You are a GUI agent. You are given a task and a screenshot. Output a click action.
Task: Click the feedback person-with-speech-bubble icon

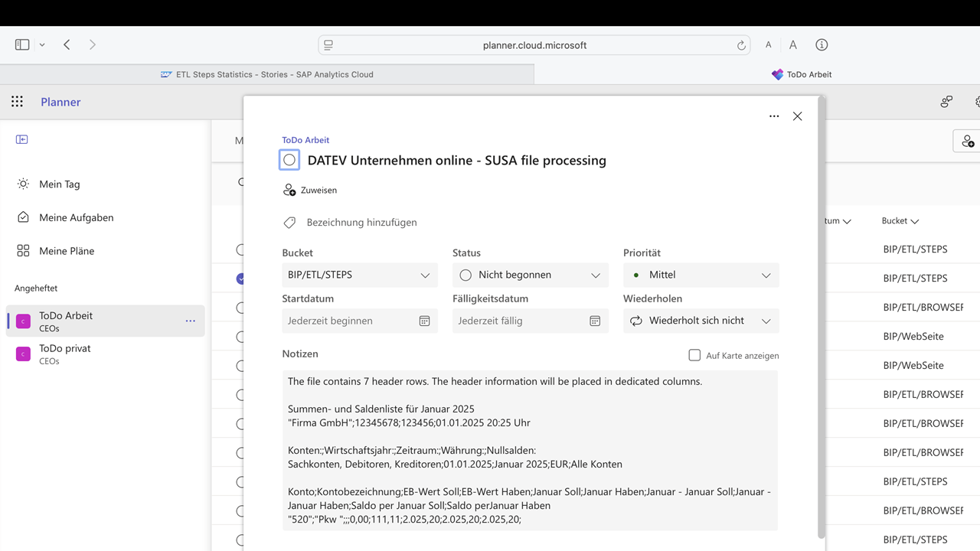[946, 100]
